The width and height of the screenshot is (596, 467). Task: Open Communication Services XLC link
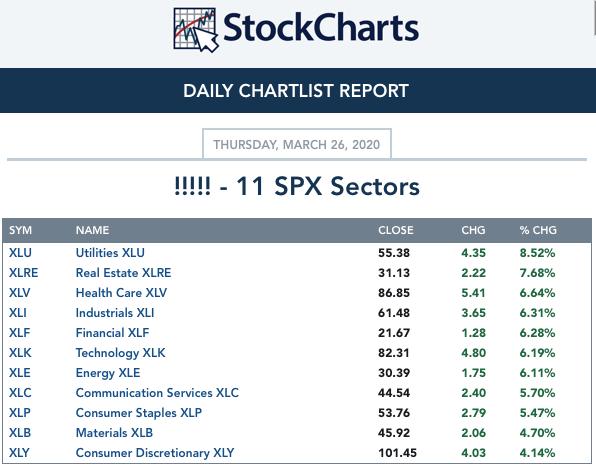click(x=157, y=393)
